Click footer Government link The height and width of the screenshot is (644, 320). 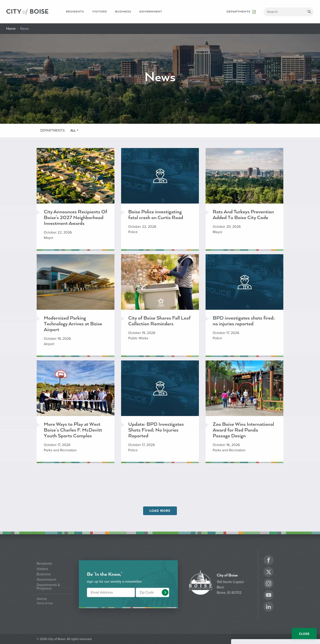click(46, 580)
